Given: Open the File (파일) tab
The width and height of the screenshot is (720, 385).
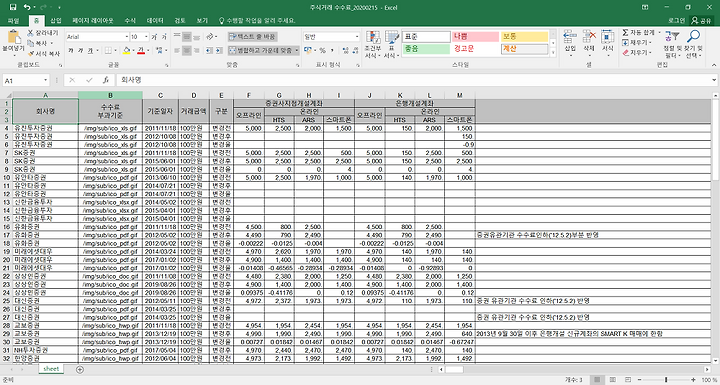Looking at the screenshot, I should click(14, 21).
